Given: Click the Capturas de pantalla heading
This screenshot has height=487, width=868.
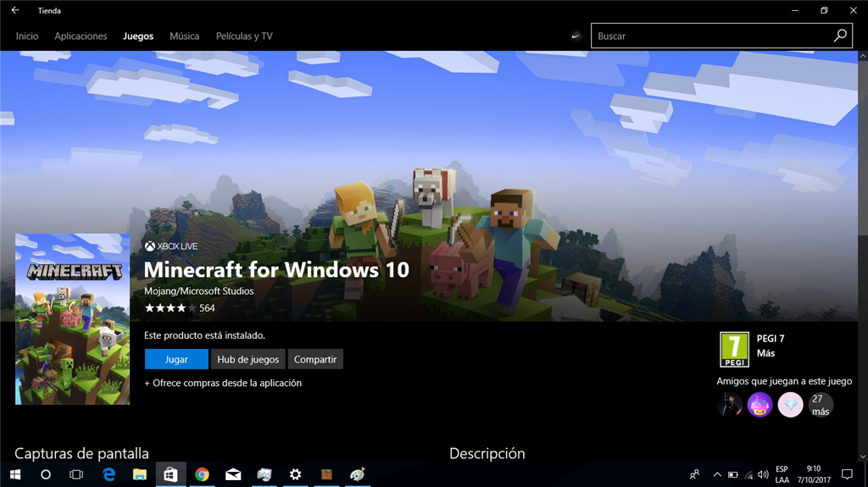Looking at the screenshot, I should (x=81, y=453).
